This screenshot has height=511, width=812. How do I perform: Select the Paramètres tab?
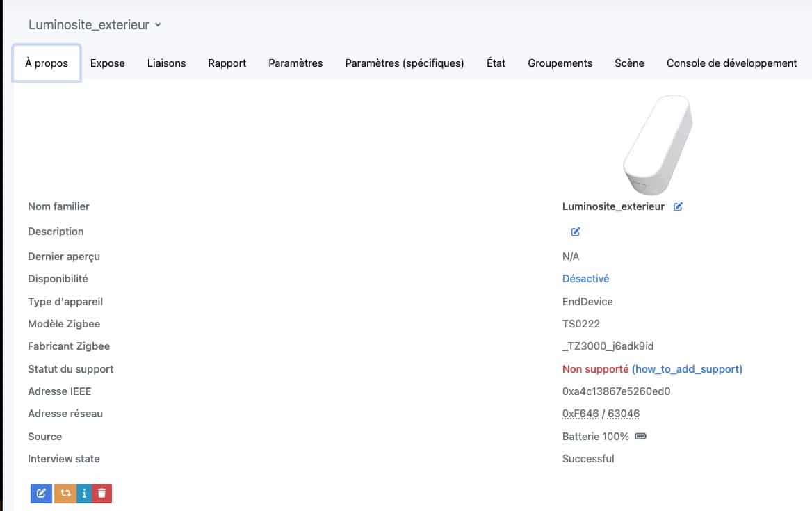[x=295, y=63]
